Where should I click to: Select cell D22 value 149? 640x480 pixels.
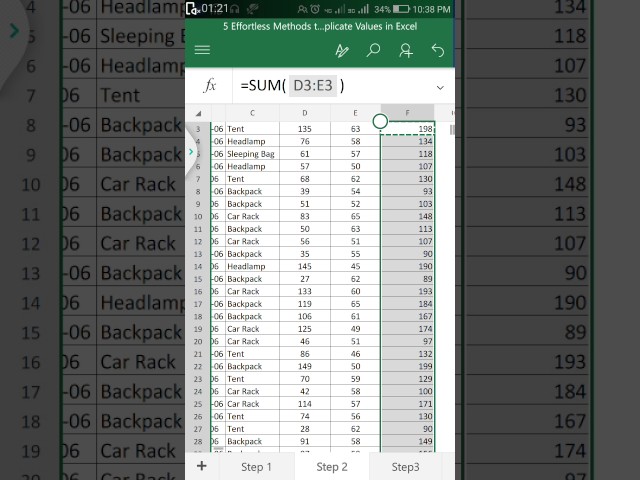click(304, 367)
